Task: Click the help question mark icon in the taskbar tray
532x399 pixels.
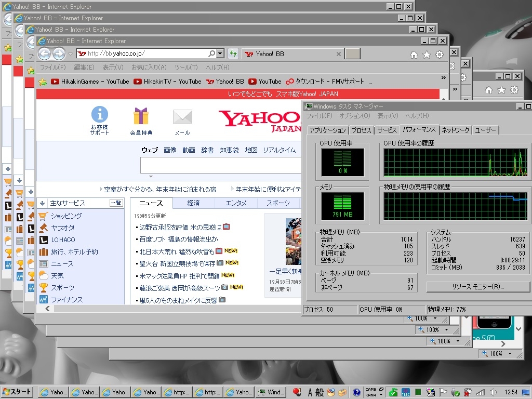Action: click(356, 392)
